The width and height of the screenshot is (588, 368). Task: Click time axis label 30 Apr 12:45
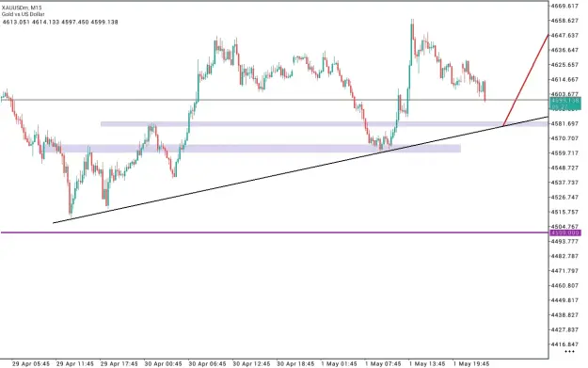pos(251,364)
